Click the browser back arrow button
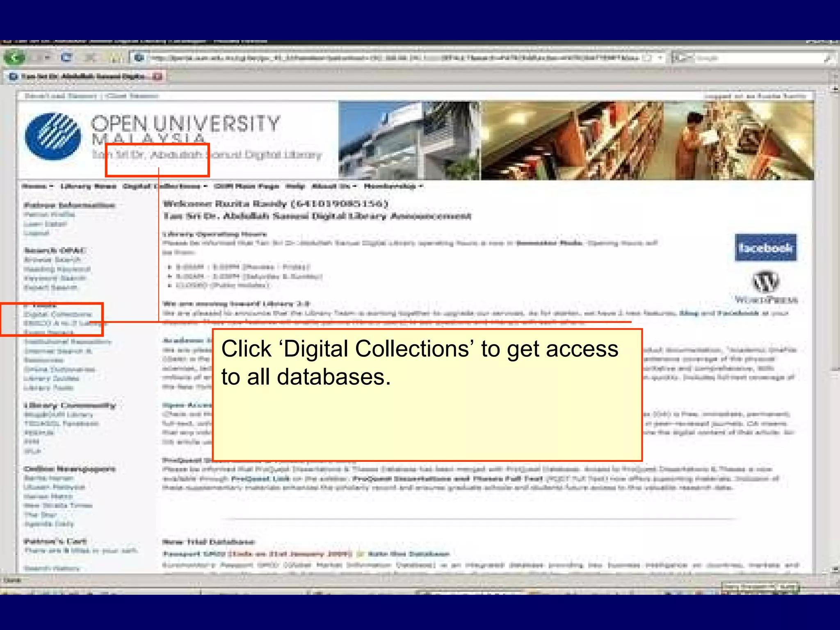The height and width of the screenshot is (630, 840). pyautogui.click(x=14, y=58)
